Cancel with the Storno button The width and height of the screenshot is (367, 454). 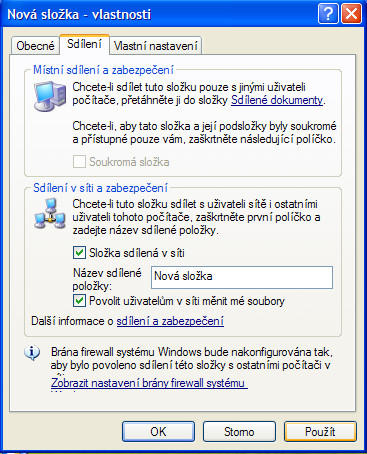(x=239, y=432)
